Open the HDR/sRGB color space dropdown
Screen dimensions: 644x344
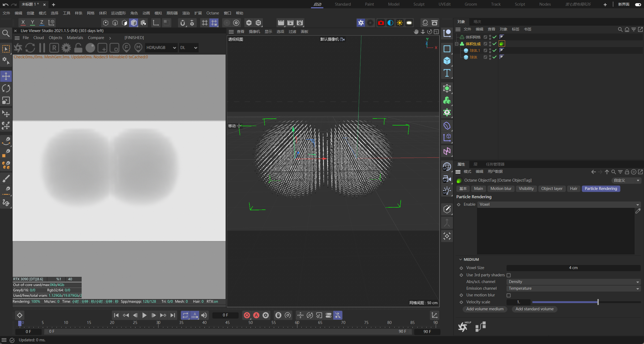(161, 48)
